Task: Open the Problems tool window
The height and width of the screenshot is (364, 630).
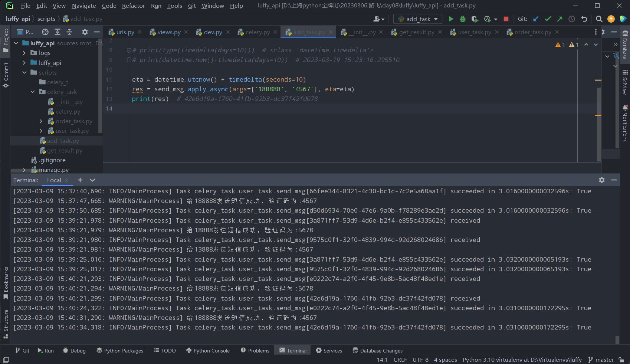Action: [255, 350]
